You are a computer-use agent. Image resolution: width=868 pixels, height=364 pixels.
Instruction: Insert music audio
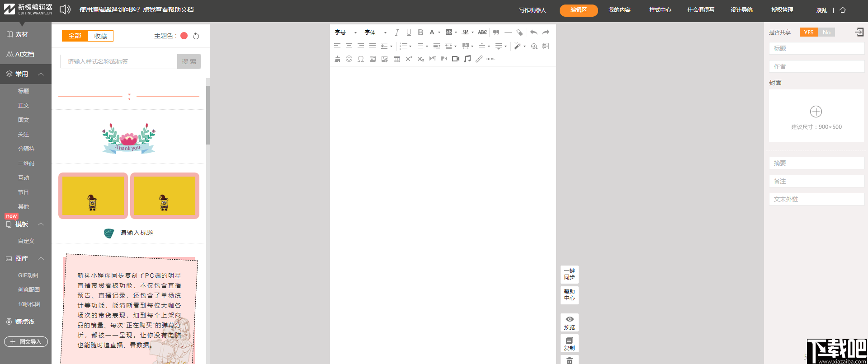click(467, 59)
